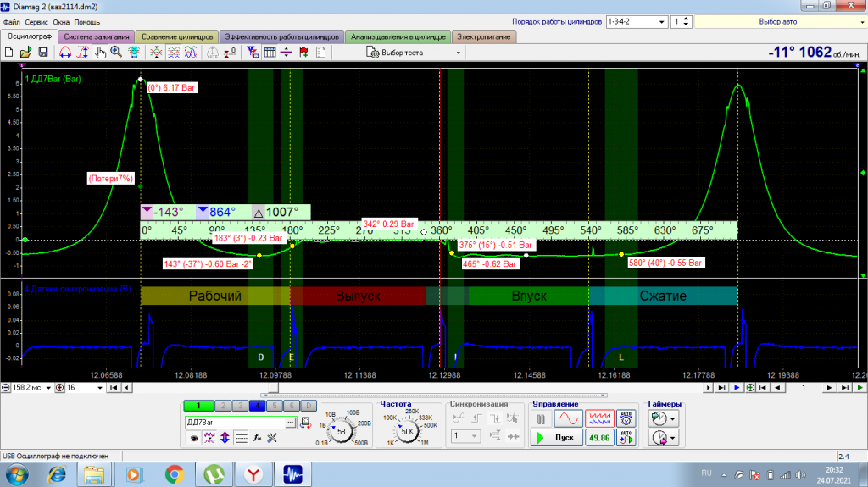
Task: Click the report sheet icon in toolbar
Action: pyautogui.click(x=320, y=53)
